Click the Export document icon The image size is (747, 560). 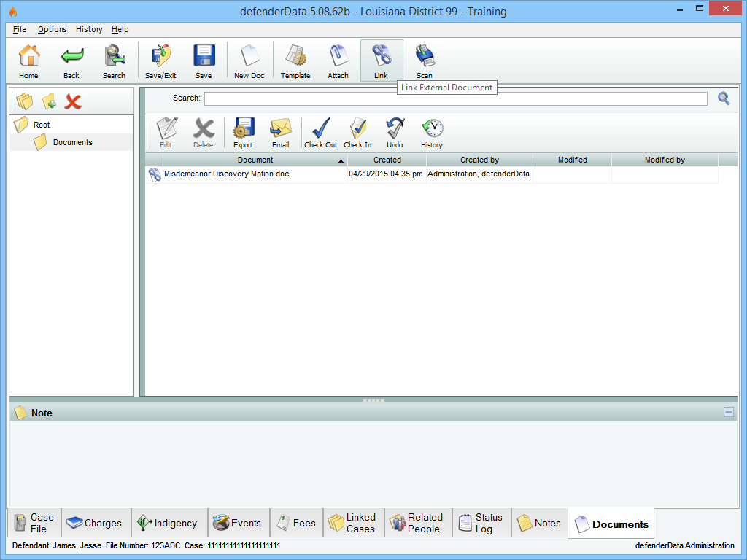(x=243, y=133)
